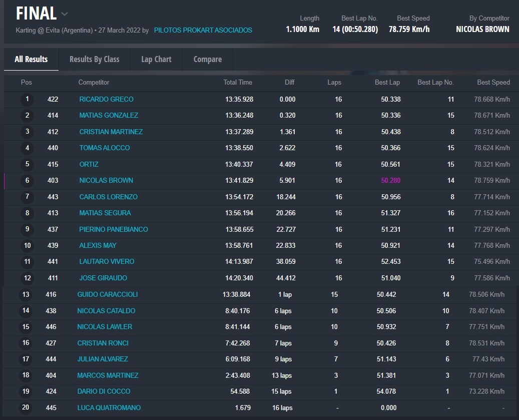Click the Pos column header
The image size is (519, 420).
26,82
